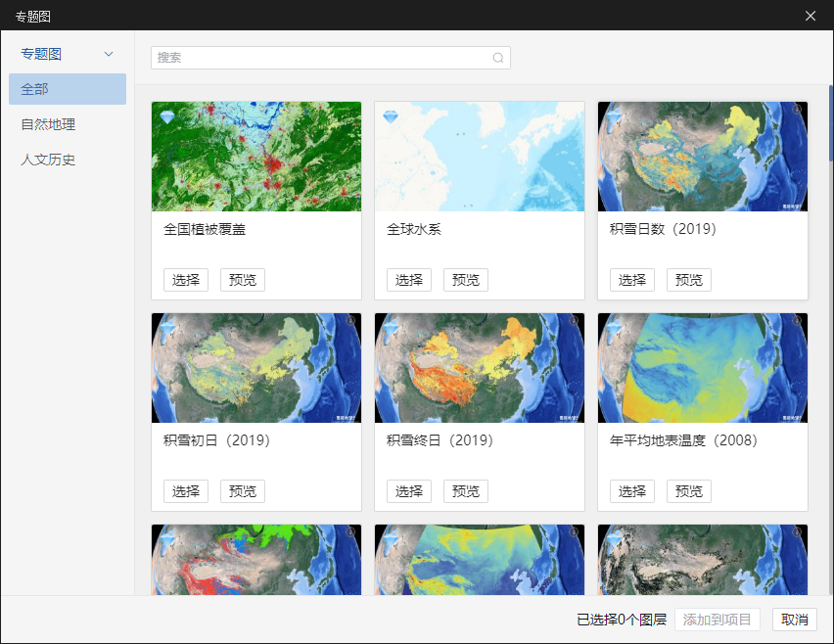834x644 pixels.
Task: Click the diamond icon on 积雪终日 (2019) thumbnail
Action: click(388, 328)
